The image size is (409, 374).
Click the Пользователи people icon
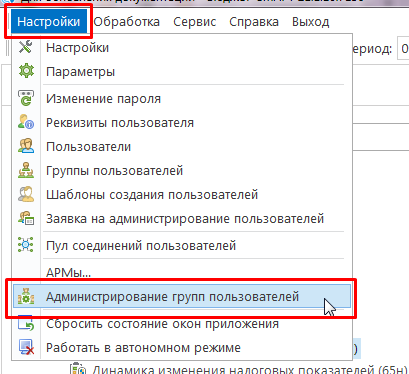[26, 146]
